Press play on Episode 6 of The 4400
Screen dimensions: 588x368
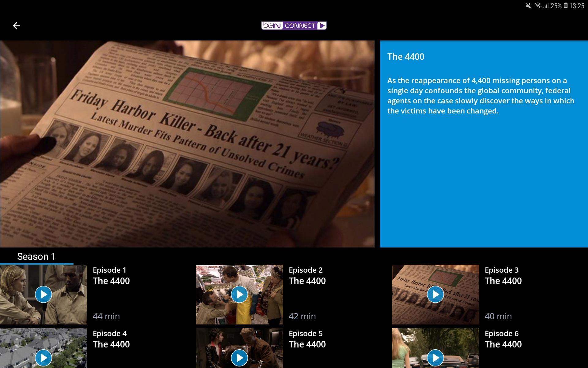(435, 357)
